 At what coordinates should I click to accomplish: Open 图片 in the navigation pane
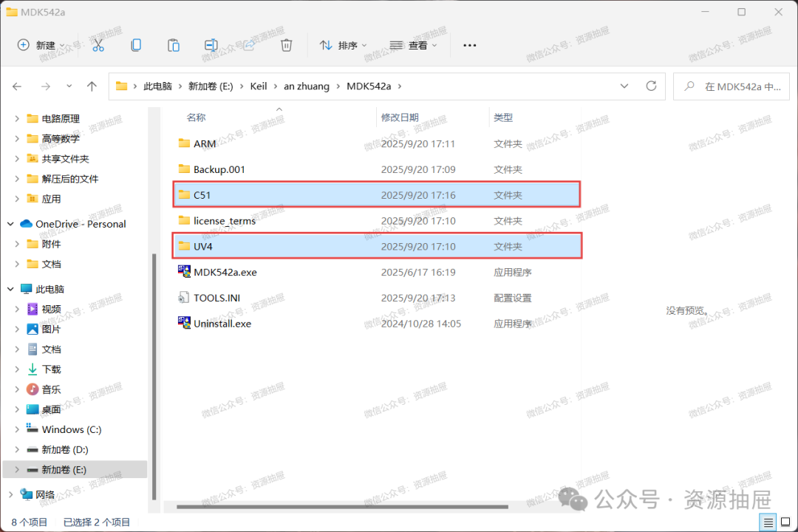coord(51,330)
